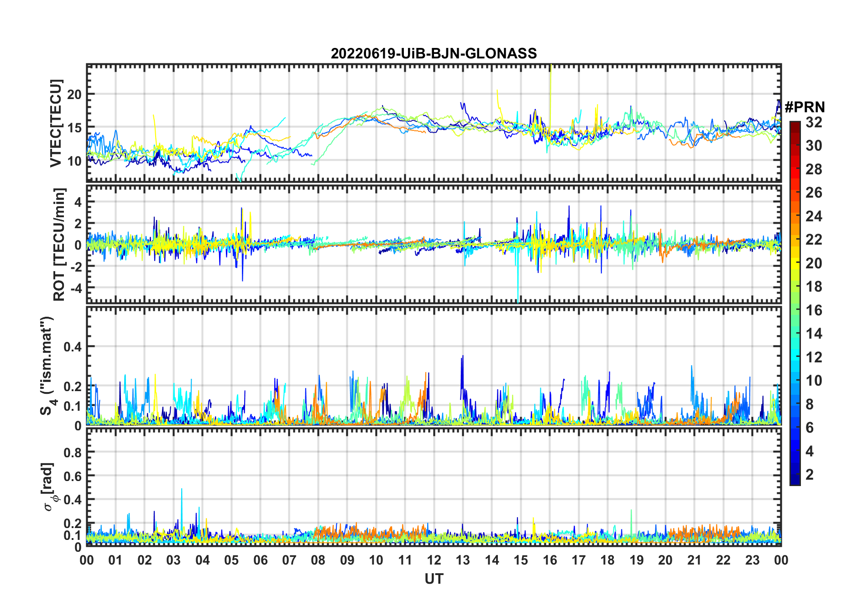The width and height of the screenshot is (868, 607).
Task: Click the 0.8 tick on the sigma-phi axis
Action: 72,452
